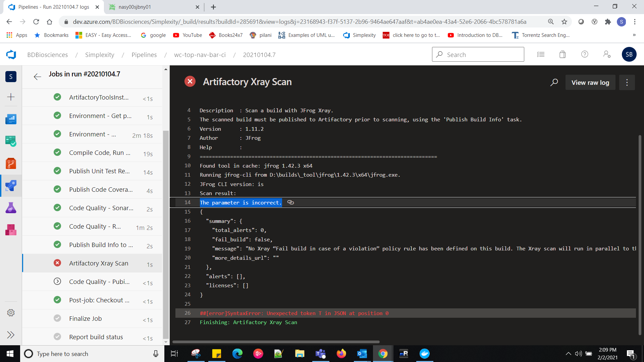Viewport: 644px width, 362px height.
Task: Expand the left navigation sidebar
Action: 11,335
